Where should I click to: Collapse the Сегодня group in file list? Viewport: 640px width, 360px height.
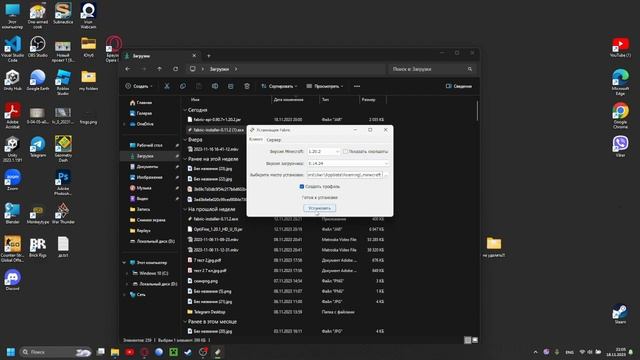coord(185,110)
